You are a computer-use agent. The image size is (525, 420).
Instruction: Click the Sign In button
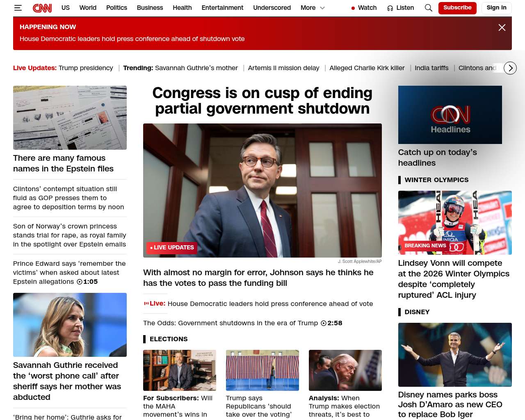496,8
